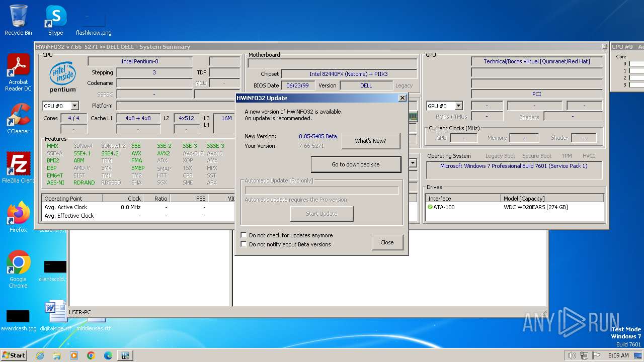The width and height of the screenshot is (644, 362).
Task: Click the chipset Intel 82440FX field
Action: [349, 74]
